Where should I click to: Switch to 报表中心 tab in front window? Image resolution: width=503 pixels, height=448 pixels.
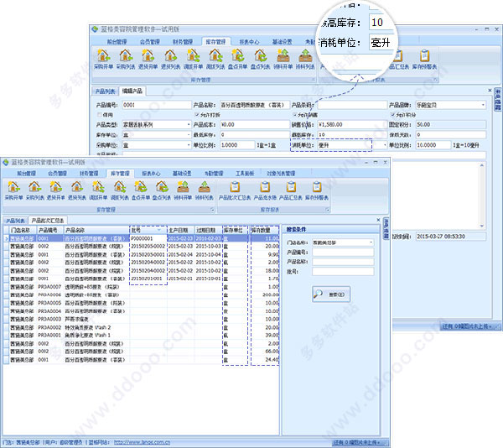tap(151, 174)
